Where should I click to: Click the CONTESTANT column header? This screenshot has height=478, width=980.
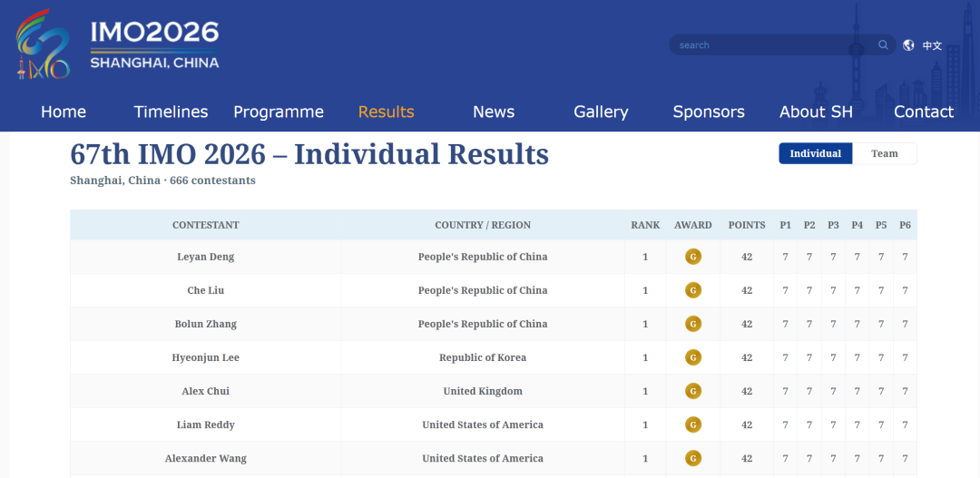pyautogui.click(x=206, y=225)
